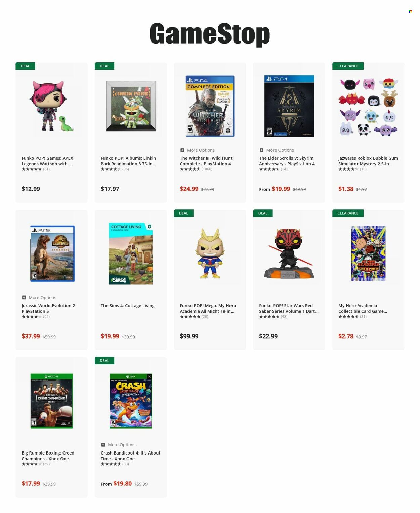Click the CLEARANCE badge on My Hero Academia card game
Viewport: 420px width, 513px height.
click(348, 213)
